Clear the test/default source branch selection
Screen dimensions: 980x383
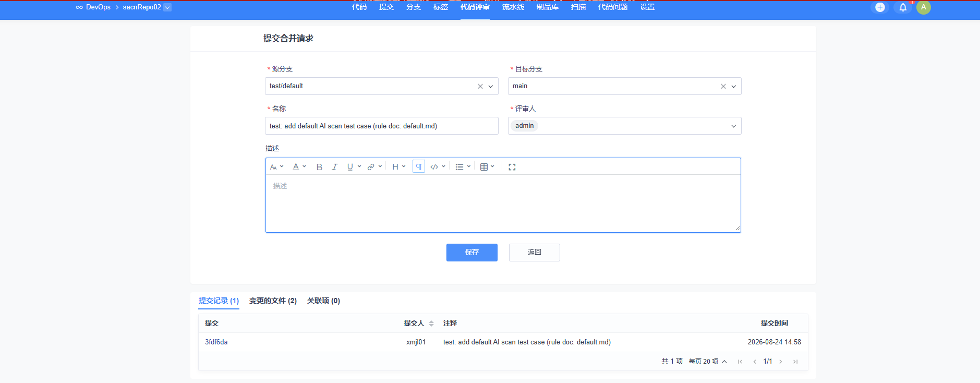coord(480,87)
